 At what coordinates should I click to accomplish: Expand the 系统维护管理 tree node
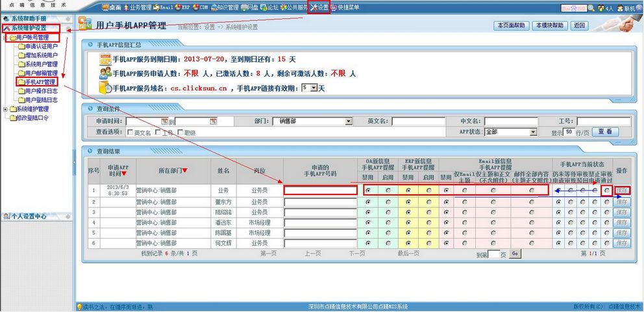(6, 109)
